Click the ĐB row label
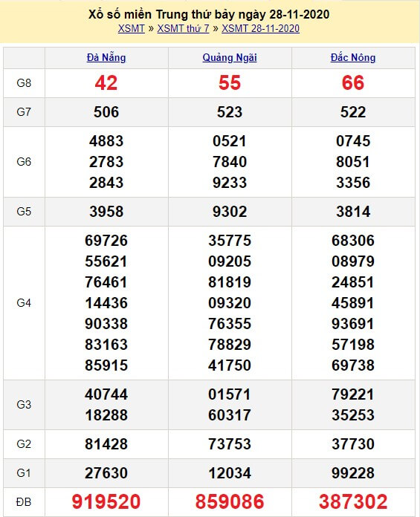 coord(24,502)
